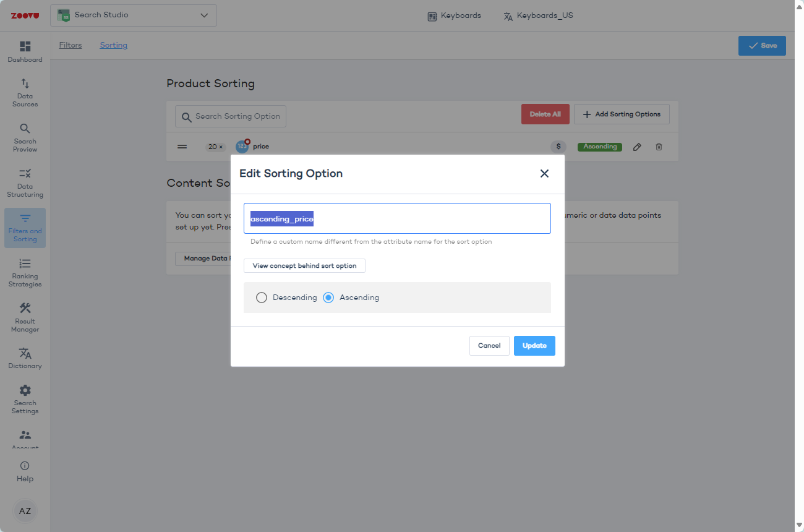
Task: Open Dictionary translate icon
Action: coord(25,353)
